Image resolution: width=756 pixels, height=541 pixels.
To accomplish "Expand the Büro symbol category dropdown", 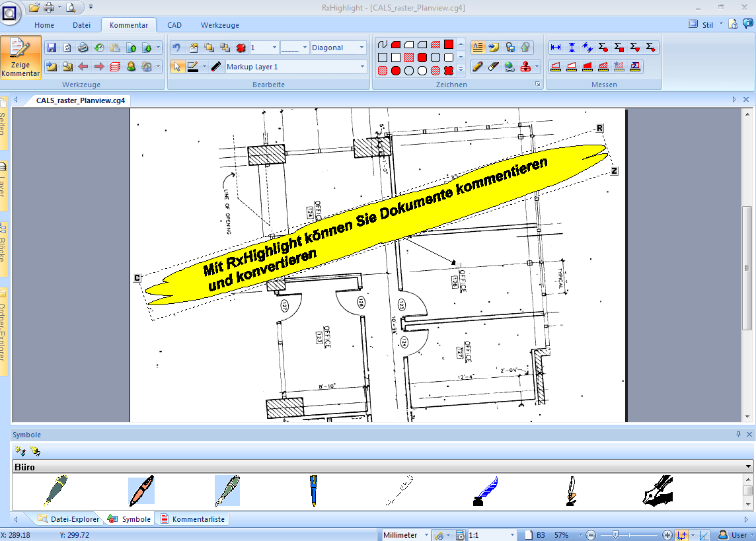I will [x=747, y=467].
